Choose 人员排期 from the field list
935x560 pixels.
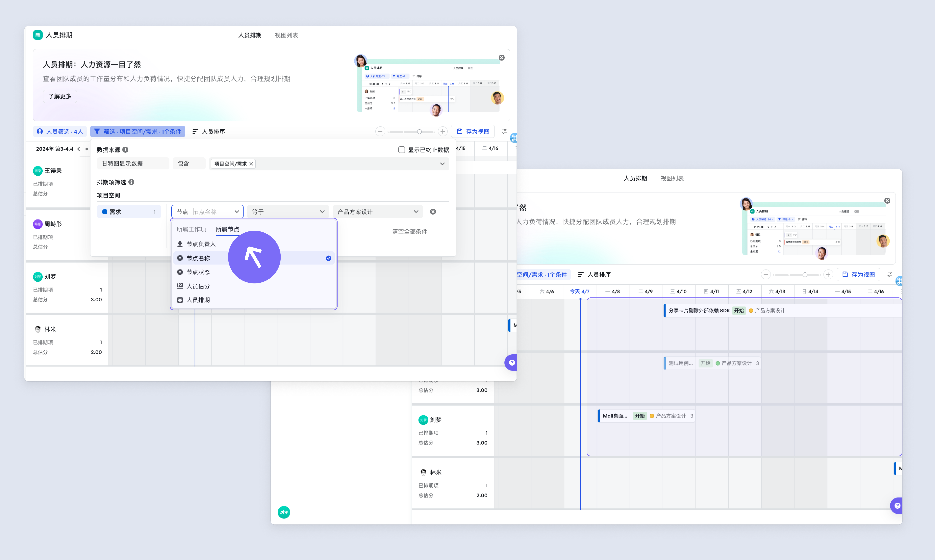tap(253, 300)
